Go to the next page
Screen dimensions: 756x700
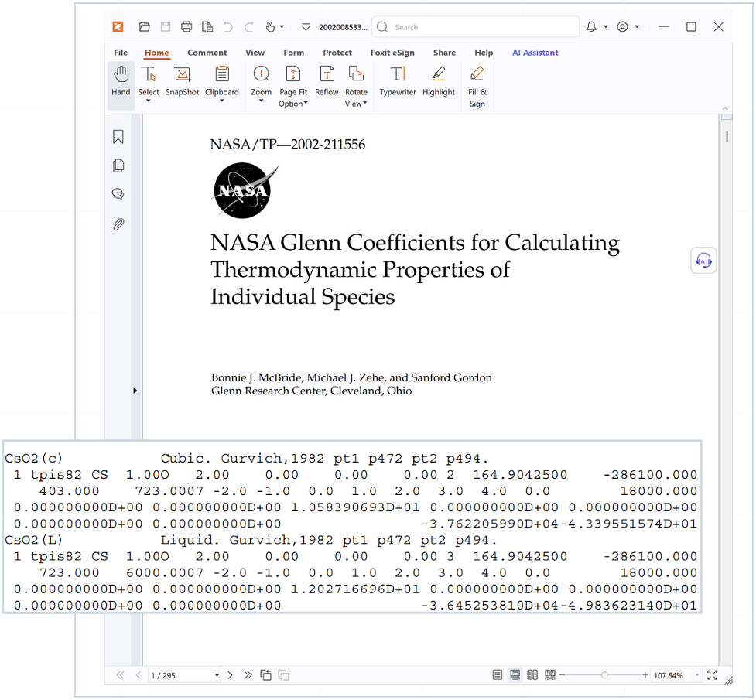230,675
